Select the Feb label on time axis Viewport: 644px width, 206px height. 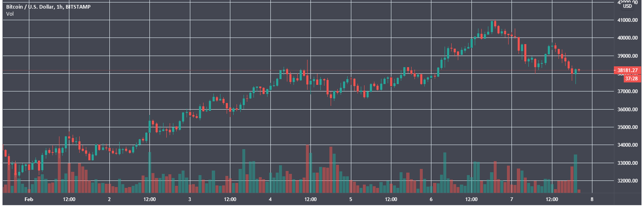pos(28,199)
